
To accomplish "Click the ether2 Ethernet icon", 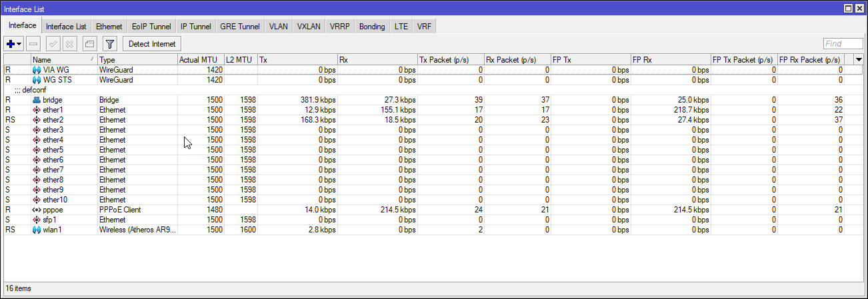I will pos(37,120).
